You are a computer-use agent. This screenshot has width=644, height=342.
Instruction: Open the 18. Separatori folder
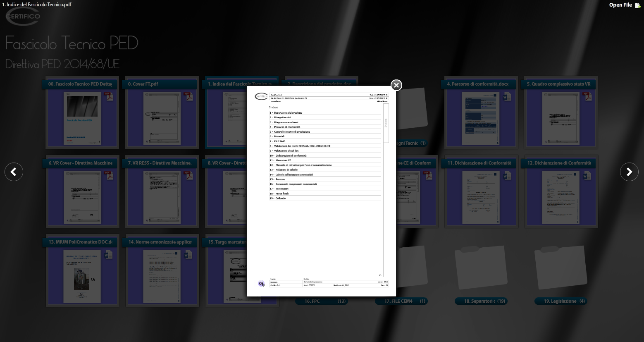click(x=480, y=269)
